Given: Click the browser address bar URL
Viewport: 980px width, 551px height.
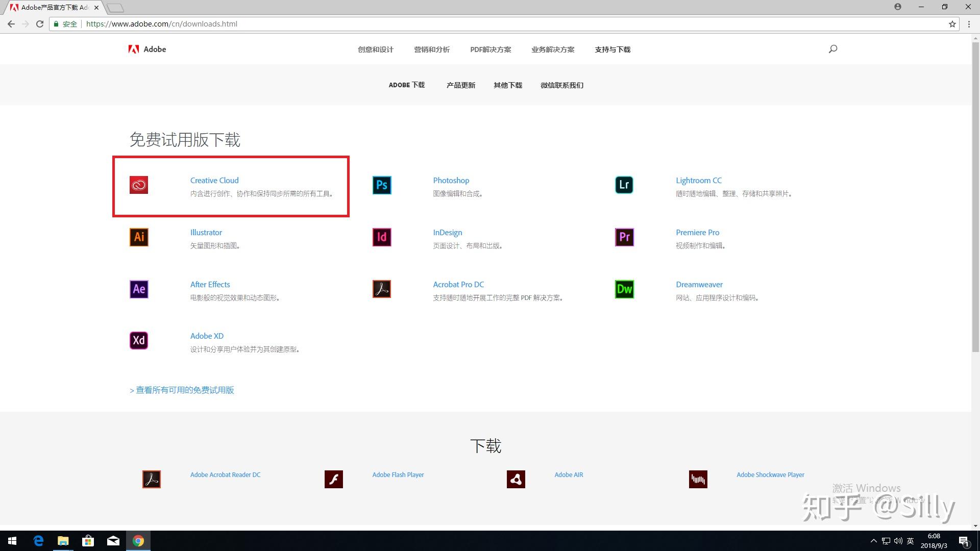Looking at the screenshot, I should (161, 24).
